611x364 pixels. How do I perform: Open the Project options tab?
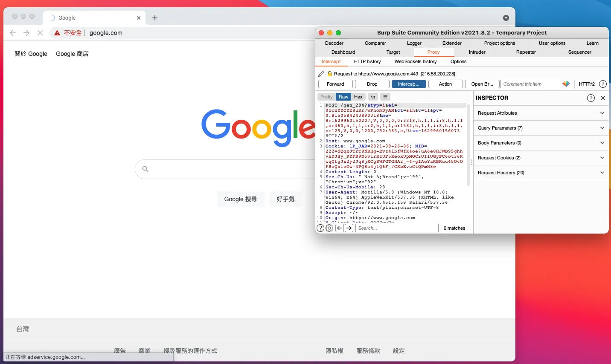point(500,43)
